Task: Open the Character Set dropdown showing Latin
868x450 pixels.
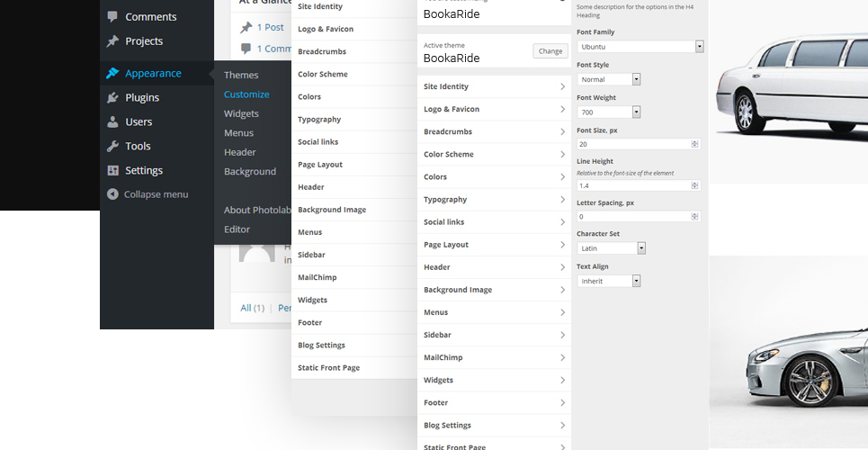Action: tap(611, 248)
